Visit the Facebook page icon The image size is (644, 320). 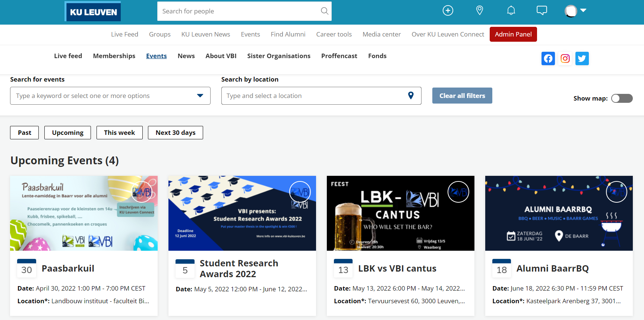[x=548, y=58]
